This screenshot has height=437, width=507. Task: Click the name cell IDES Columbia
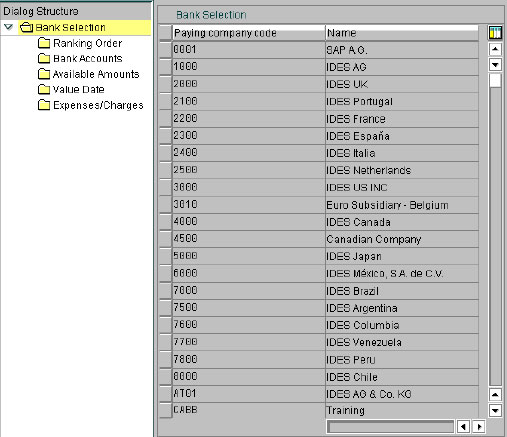[402, 324]
